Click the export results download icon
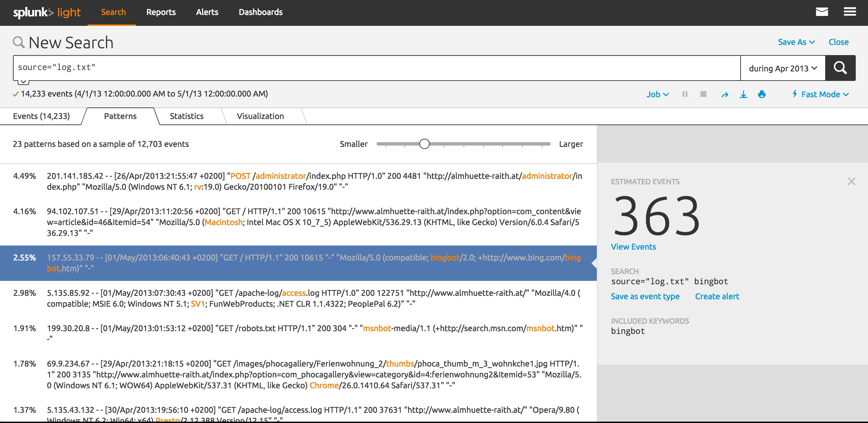 point(743,95)
